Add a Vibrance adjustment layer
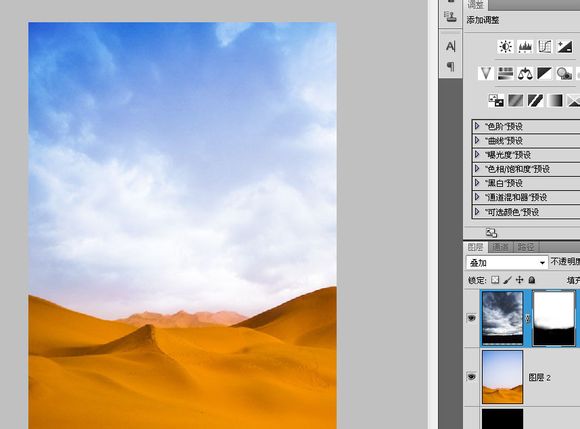The image size is (580, 429). 486,73
